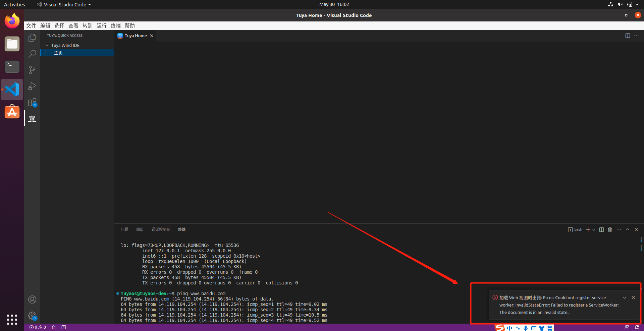644x331 pixels.
Task: Open the 文件 menu
Action: (x=31, y=26)
